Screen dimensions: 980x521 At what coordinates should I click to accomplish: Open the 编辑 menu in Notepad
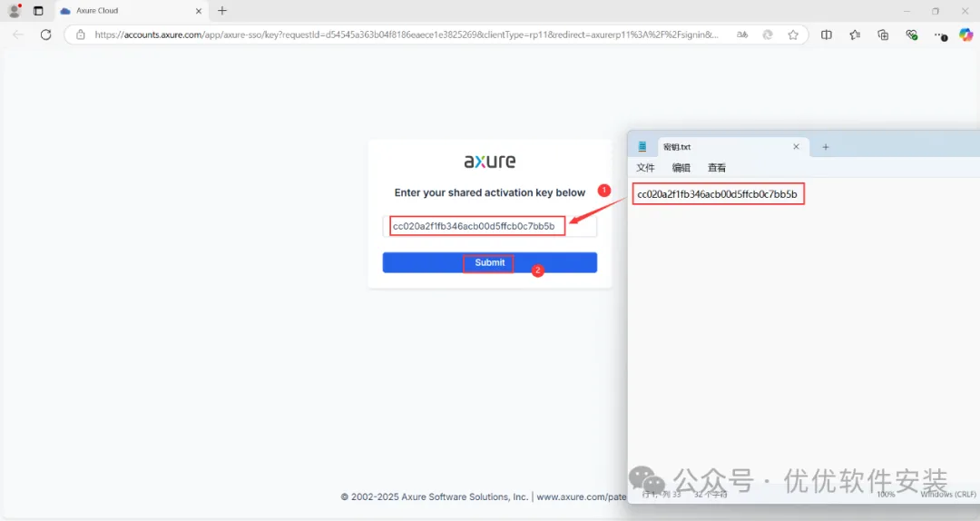pyautogui.click(x=681, y=168)
